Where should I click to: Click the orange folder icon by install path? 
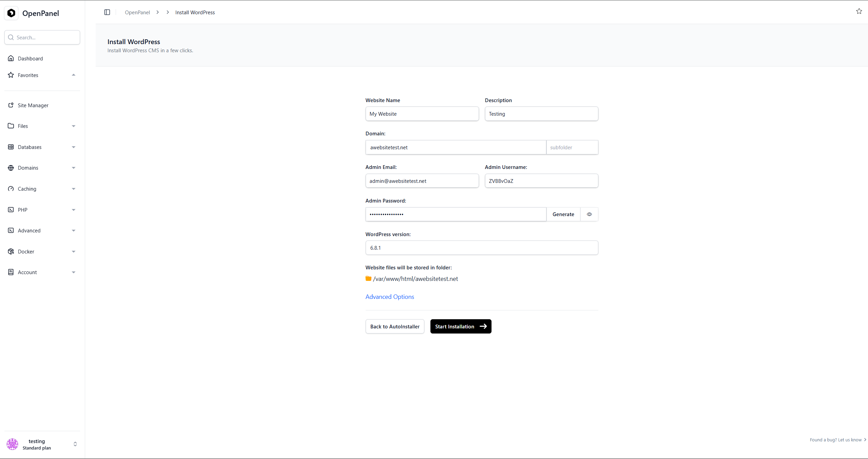(368, 279)
